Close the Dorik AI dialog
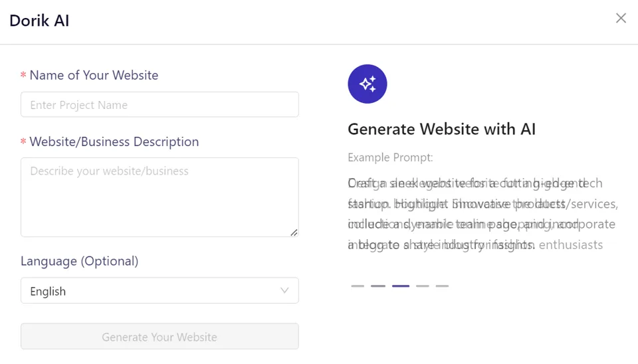Image resolution: width=638 pixels, height=364 pixels. click(x=621, y=19)
